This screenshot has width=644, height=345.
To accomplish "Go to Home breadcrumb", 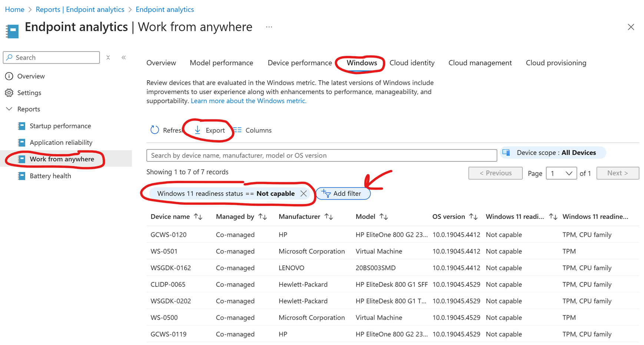I will 14,9.
